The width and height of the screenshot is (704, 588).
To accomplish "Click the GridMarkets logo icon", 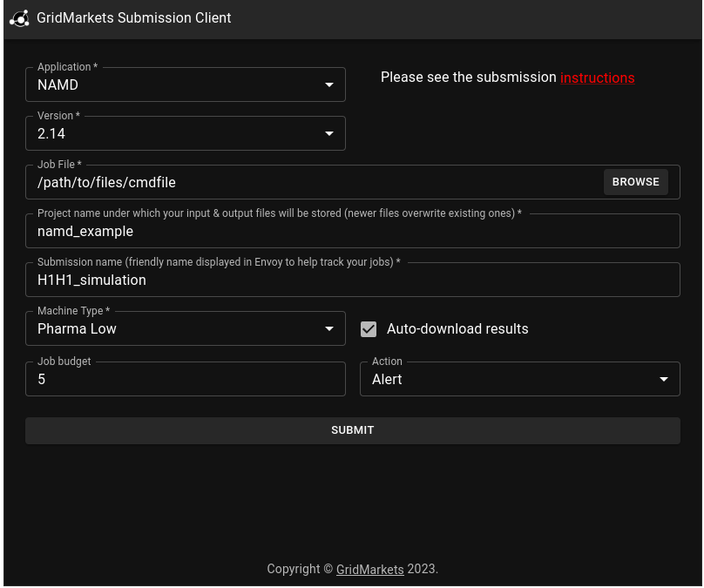I will click(x=19, y=18).
